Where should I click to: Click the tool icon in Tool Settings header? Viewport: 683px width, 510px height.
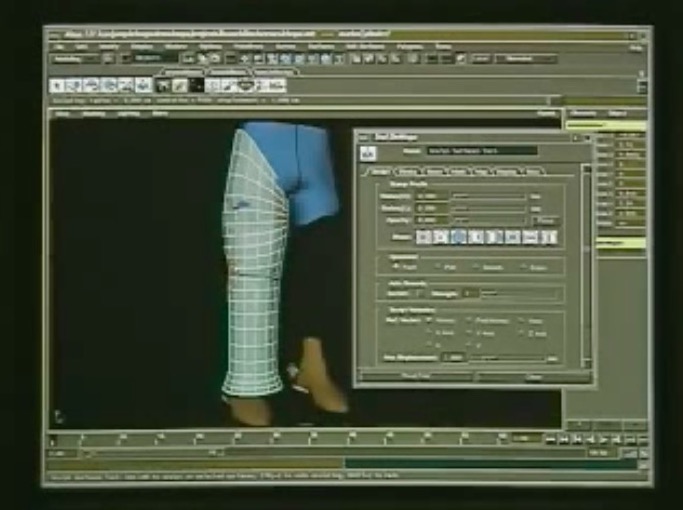367,153
